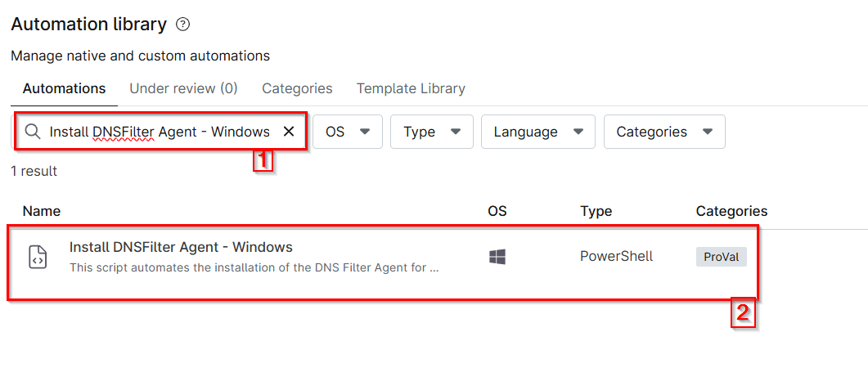Open the Language filter dropdown
Image resolution: width=868 pixels, height=368 pixels.
click(x=538, y=132)
